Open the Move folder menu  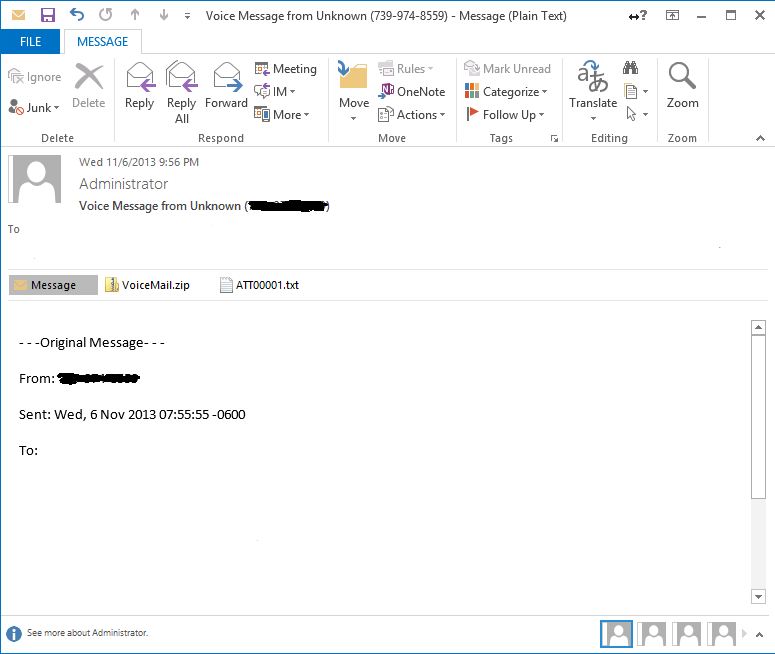tap(353, 91)
